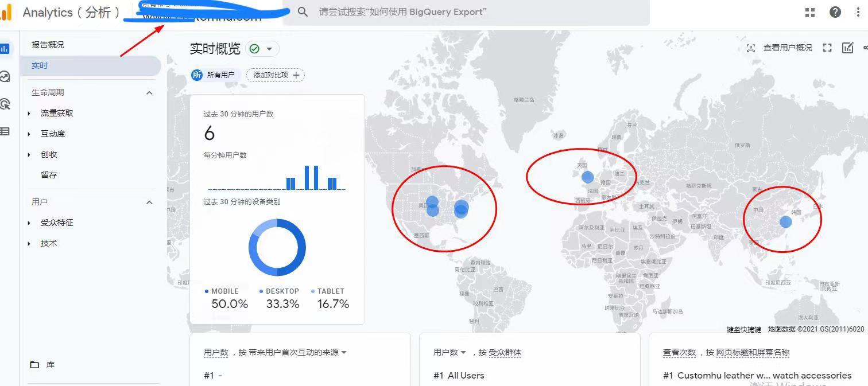The image size is (868, 386).
Task: Open the help question mark icon
Action: click(835, 12)
